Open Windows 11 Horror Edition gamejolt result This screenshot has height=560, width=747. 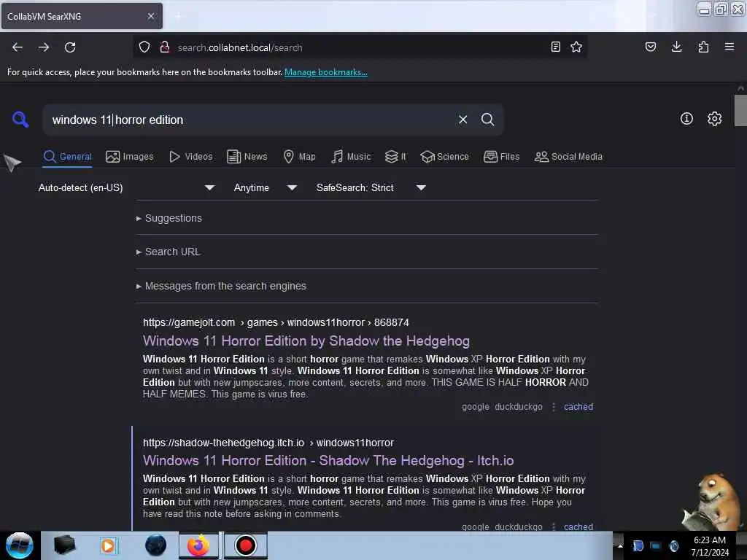click(x=306, y=341)
